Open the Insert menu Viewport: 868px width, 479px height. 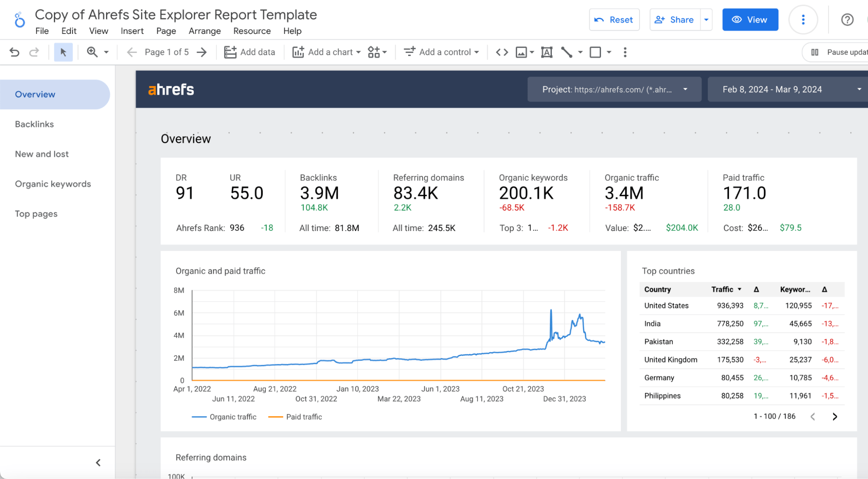point(132,31)
